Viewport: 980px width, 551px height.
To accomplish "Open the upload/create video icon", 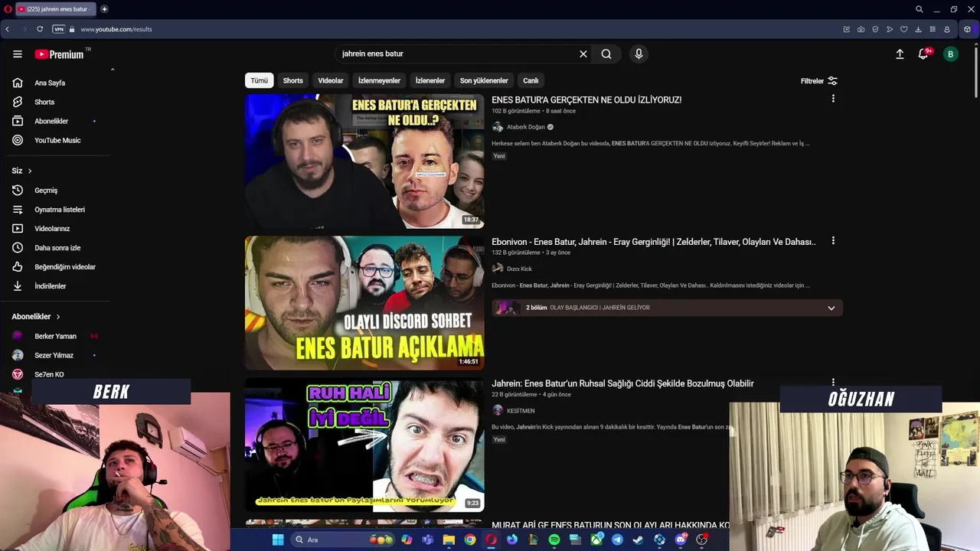I will (900, 54).
